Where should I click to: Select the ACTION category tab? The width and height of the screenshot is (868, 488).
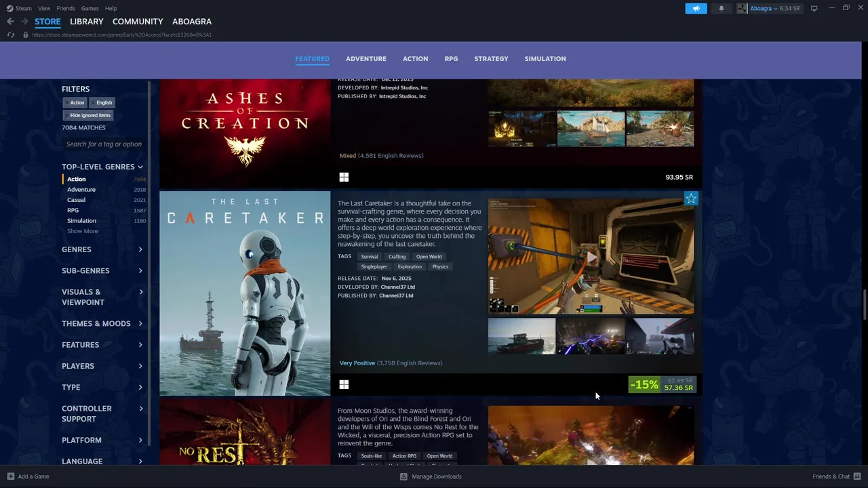coord(415,59)
